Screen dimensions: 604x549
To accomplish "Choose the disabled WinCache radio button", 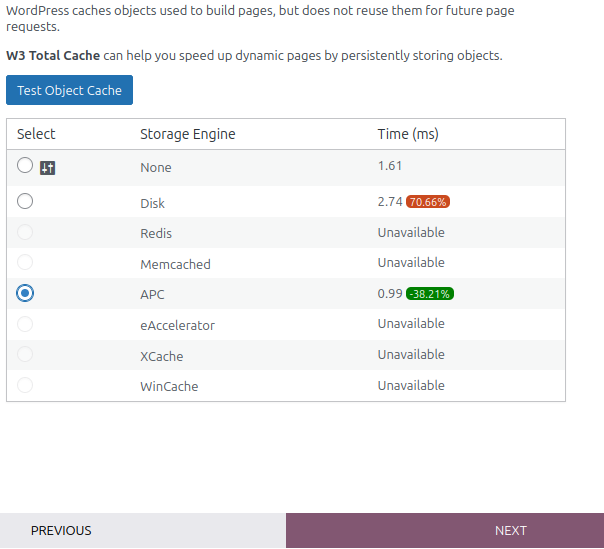I will pyautogui.click(x=25, y=385).
